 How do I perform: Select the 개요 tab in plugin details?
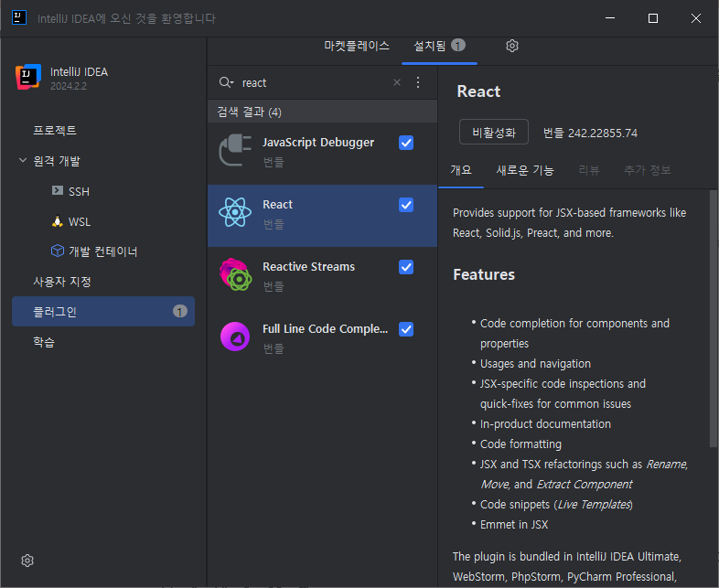click(x=461, y=170)
